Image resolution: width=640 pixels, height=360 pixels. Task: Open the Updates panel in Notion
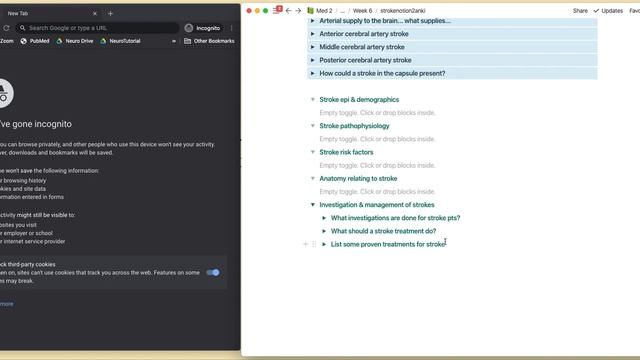(608, 11)
